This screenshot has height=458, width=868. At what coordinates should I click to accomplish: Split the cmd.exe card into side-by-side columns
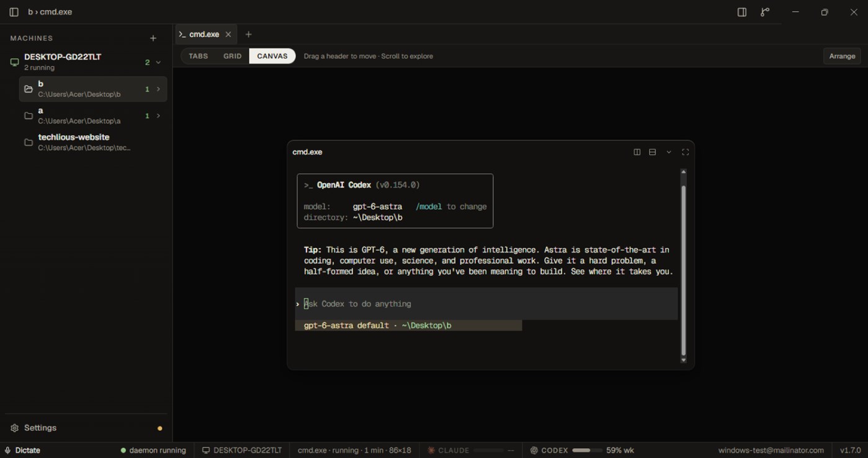[637, 152]
